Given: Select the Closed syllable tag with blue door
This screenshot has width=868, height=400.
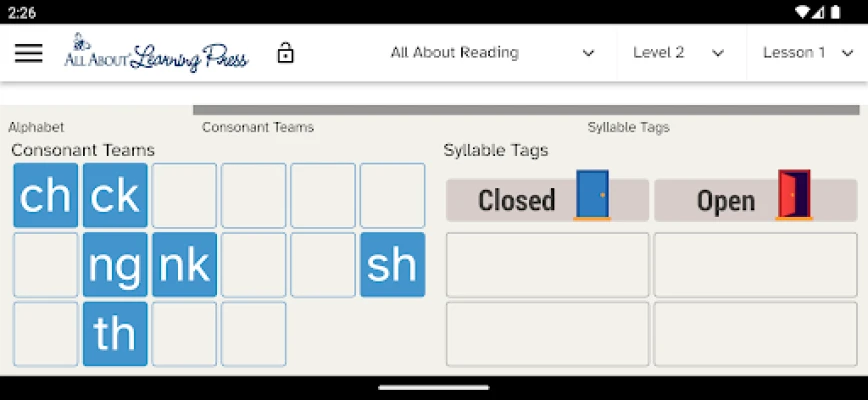Looking at the screenshot, I should (x=547, y=200).
